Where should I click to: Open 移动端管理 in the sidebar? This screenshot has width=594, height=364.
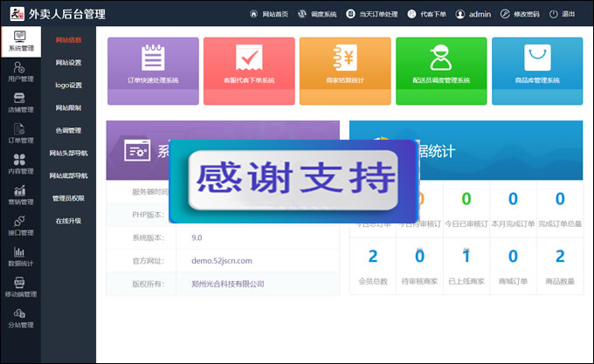tap(20, 287)
